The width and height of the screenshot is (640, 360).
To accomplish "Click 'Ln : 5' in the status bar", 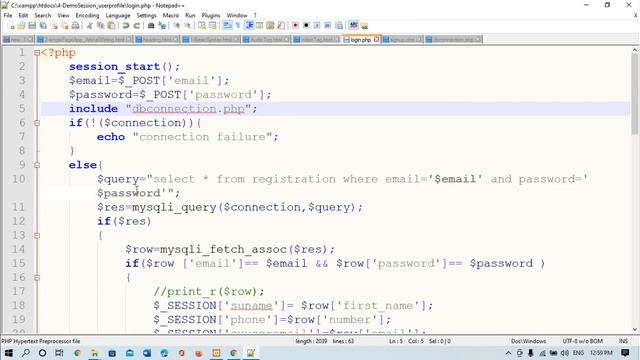I will coord(396,341).
